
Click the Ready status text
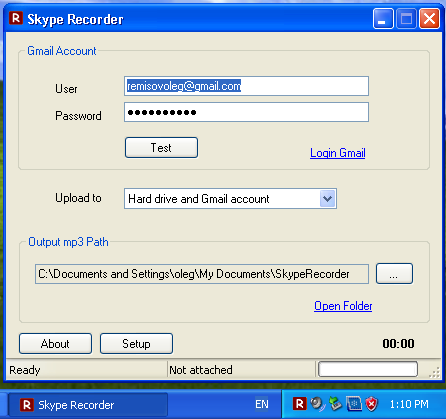click(x=25, y=370)
